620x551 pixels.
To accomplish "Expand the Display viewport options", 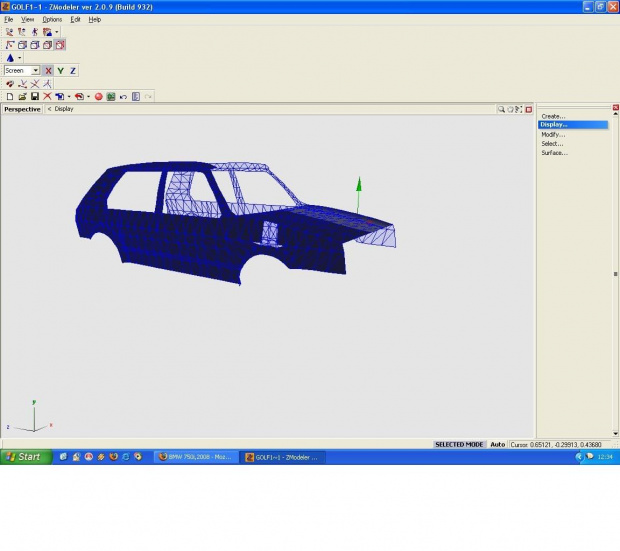I will [62, 109].
